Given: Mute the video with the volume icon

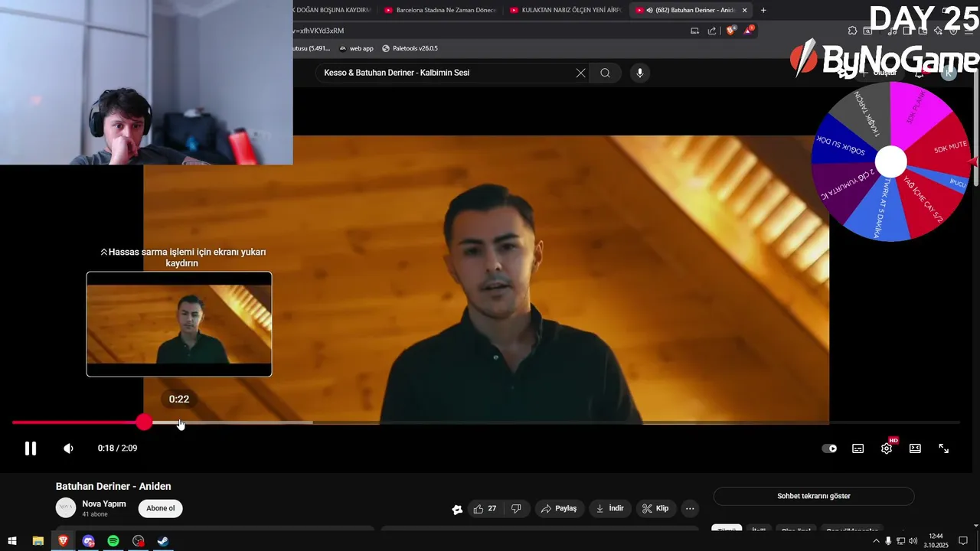Looking at the screenshot, I should tap(68, 448).
